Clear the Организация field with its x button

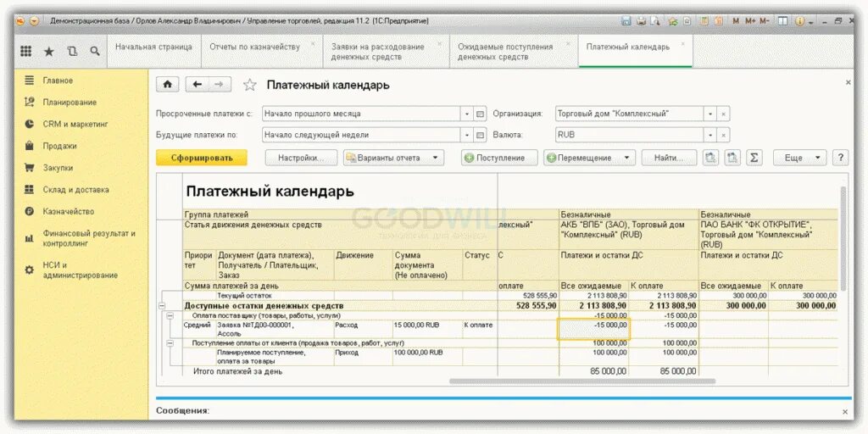724,114
